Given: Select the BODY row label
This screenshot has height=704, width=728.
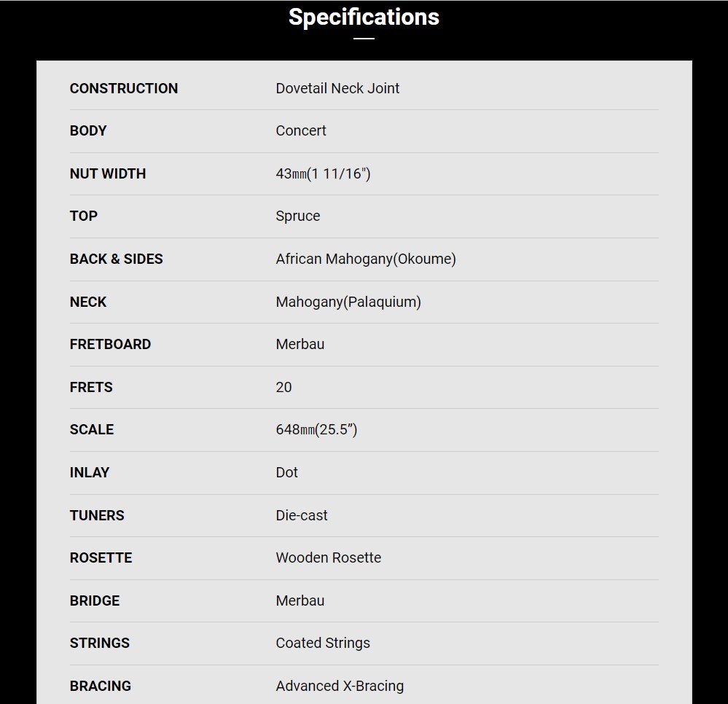Looking at the screenshot, I should 88,130.
